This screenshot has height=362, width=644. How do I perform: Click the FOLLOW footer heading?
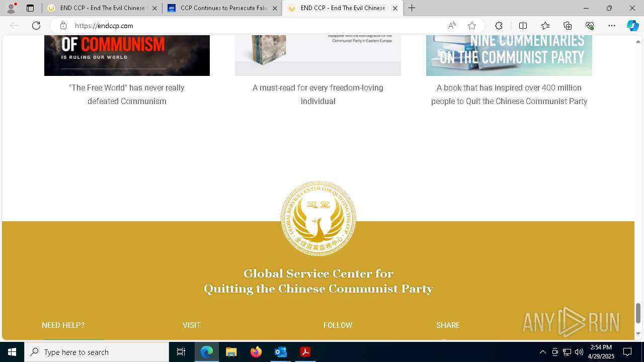point(338,325)
